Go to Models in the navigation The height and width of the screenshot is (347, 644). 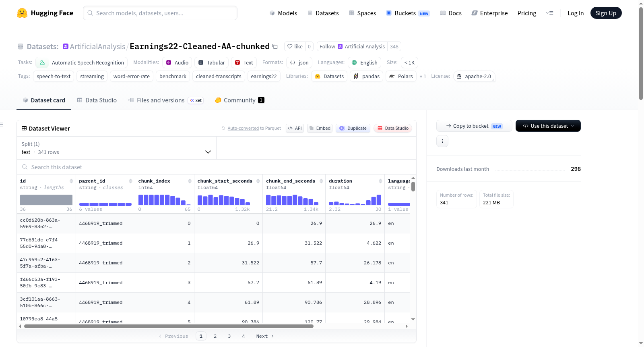click(x=283, y=13)
